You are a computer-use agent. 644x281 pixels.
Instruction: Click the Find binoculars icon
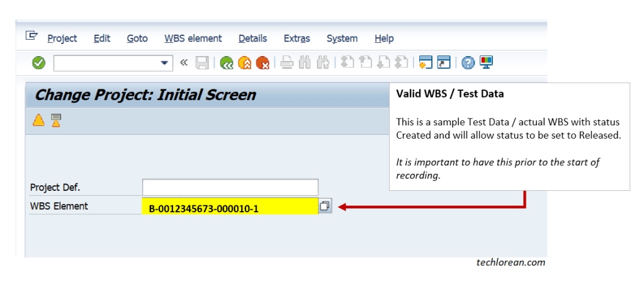(x=305, y=63)
